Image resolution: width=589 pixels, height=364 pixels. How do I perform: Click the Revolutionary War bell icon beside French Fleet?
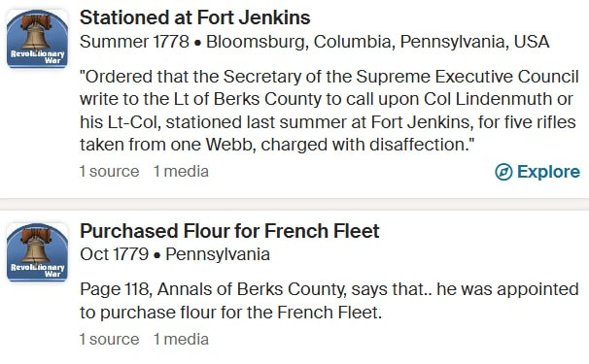[37, 252]
